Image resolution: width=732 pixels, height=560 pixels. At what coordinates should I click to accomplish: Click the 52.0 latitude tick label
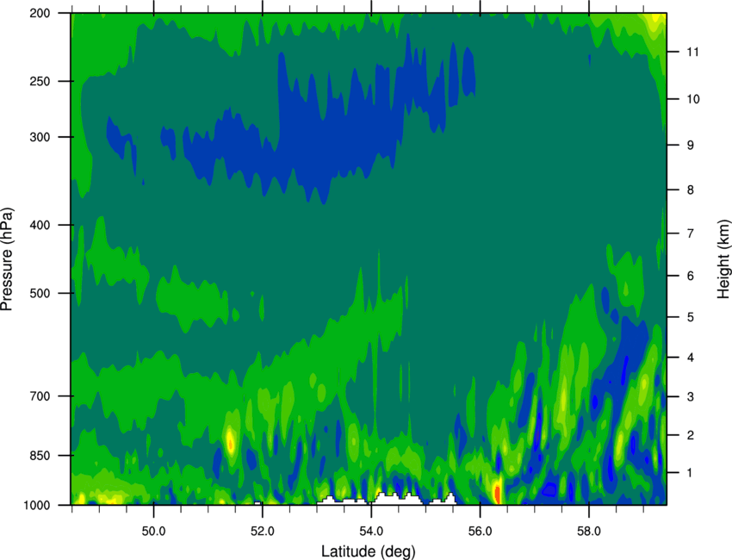[x=263, y=532]
